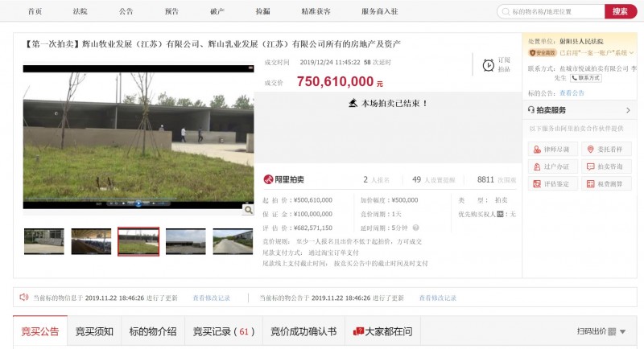Click the alarm clock subscribe icon
This screenshot has width=644, height=349.
489,65
